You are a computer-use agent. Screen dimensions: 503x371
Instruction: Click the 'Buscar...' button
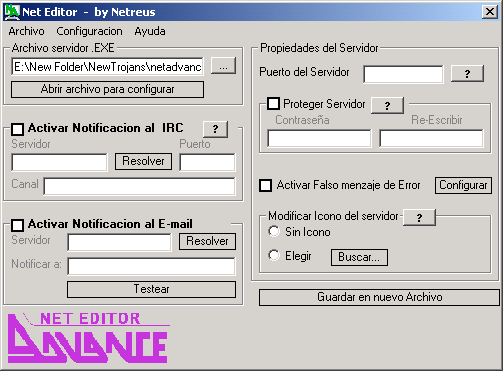click(359, 257)
